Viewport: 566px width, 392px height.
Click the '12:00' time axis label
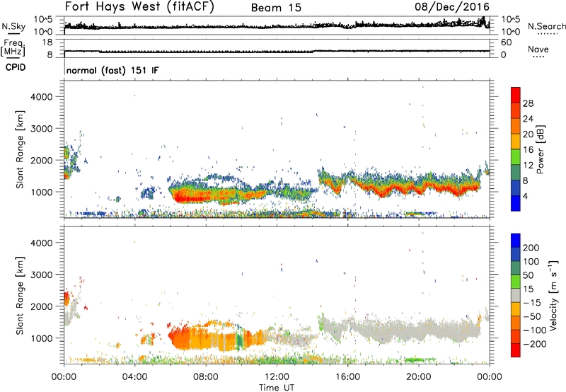click(277, 377)
